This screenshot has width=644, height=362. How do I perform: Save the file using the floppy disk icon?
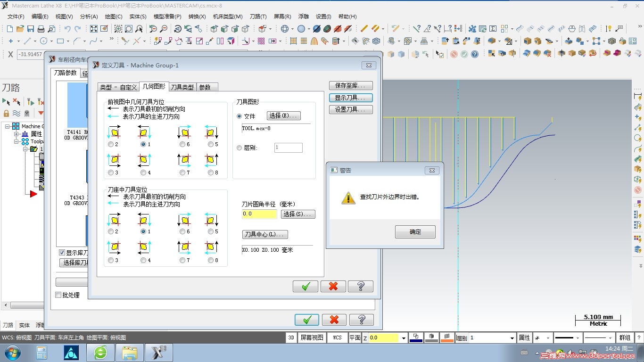pyautogui.click(x=31, y=29)
